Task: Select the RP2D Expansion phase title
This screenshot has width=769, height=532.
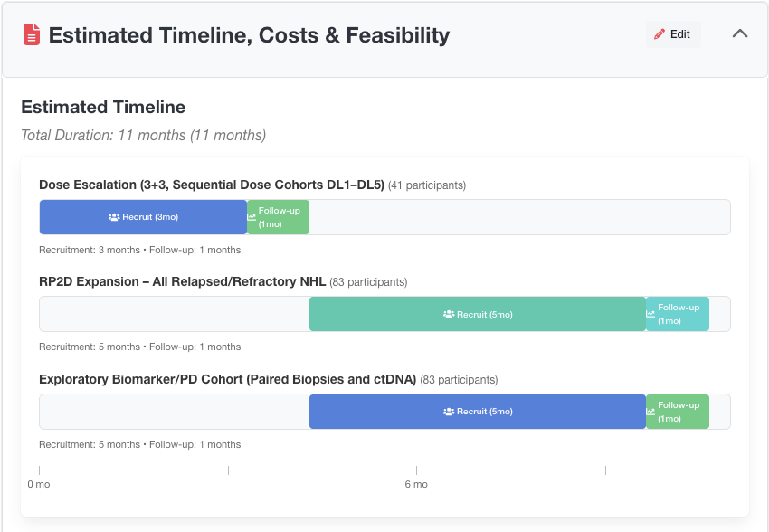Action: tap(182, 281)
